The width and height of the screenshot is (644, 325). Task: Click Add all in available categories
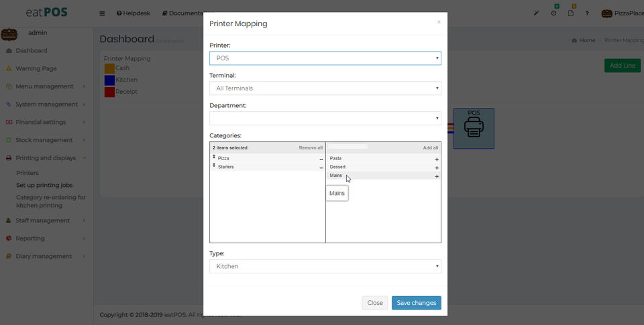430,148
